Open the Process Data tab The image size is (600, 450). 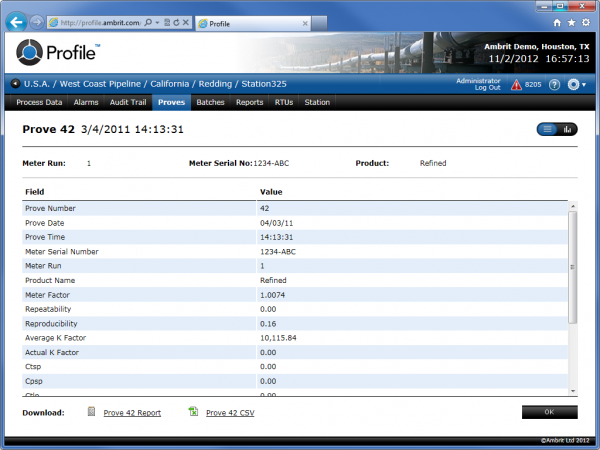tap(39, 102)
